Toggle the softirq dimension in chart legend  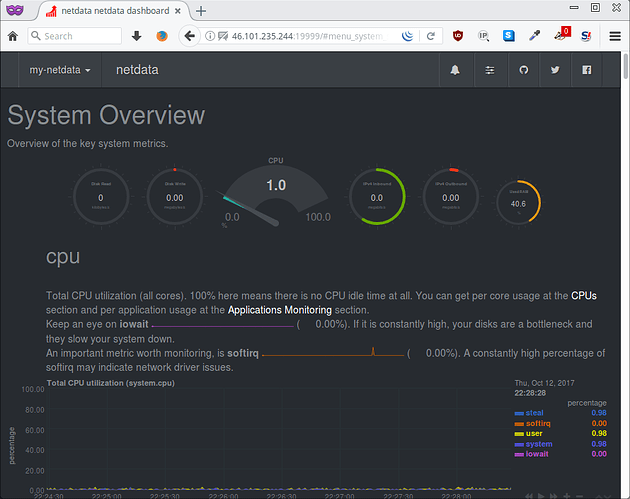pos(539,423)
